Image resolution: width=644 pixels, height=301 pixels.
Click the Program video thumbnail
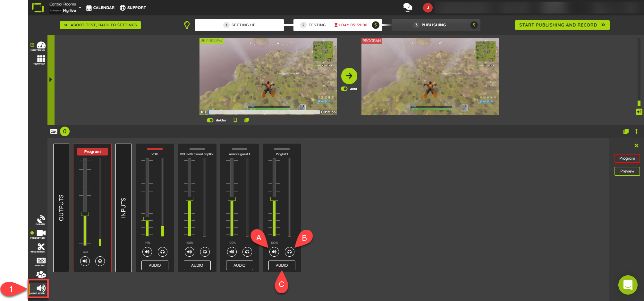[430, 76]
